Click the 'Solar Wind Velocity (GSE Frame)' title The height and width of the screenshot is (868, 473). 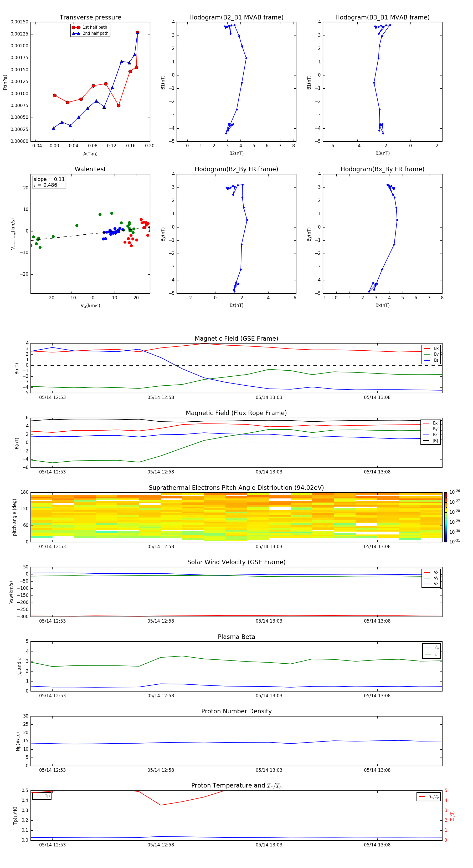pos(236,562)
